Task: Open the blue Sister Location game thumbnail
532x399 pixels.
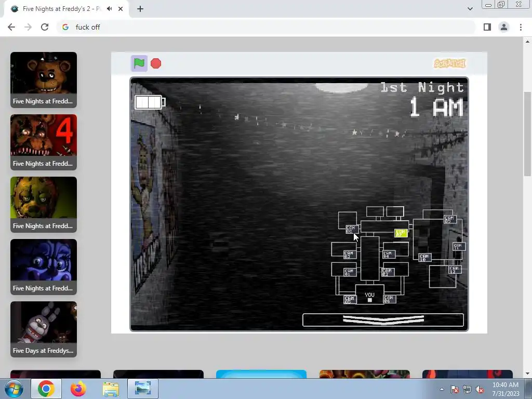Action: click(44, 267)
